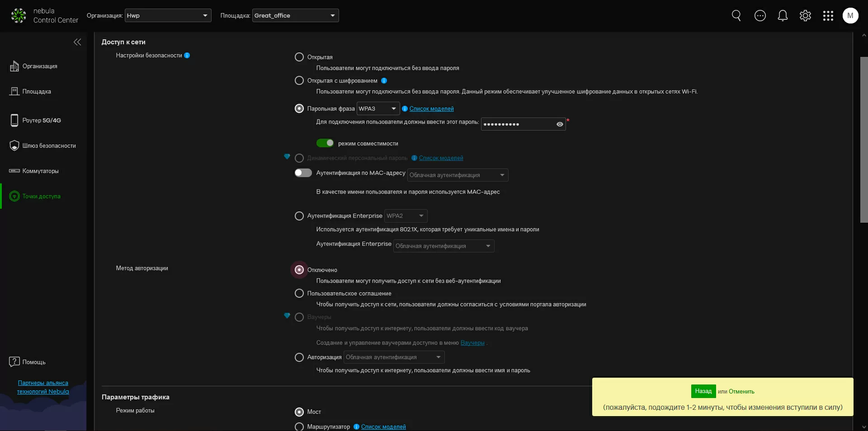Open the Площадка Great_office dropdown
The height and width of the screenshot is (431, 868).
[295, 16]
